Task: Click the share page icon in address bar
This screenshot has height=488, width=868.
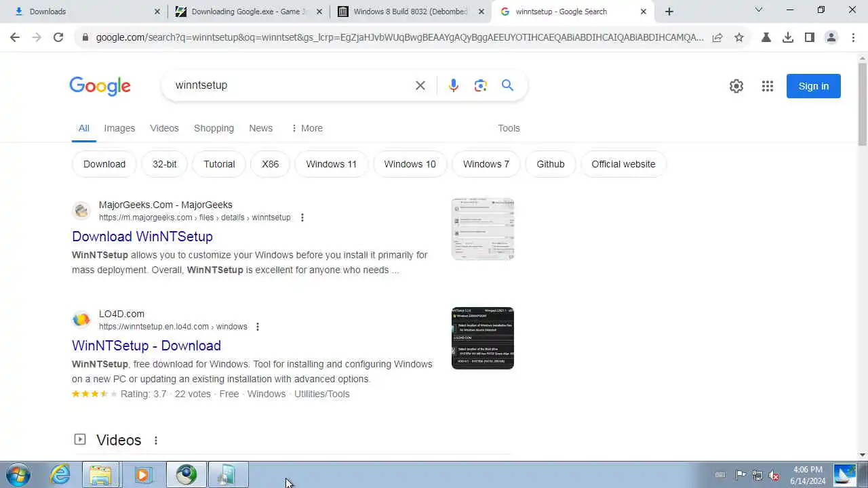Action: click(717, 38)
